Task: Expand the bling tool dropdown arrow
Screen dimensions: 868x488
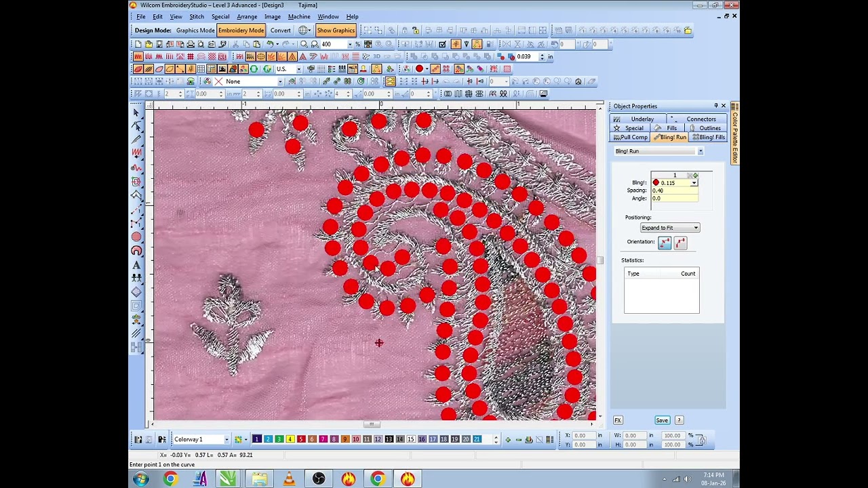Action: (427, 69)
